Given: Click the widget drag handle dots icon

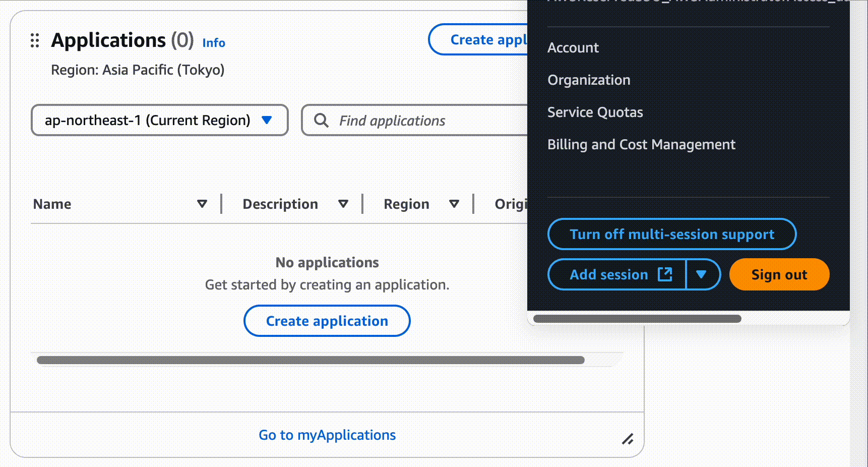Looking at the screenshot, I should point(35,40).
